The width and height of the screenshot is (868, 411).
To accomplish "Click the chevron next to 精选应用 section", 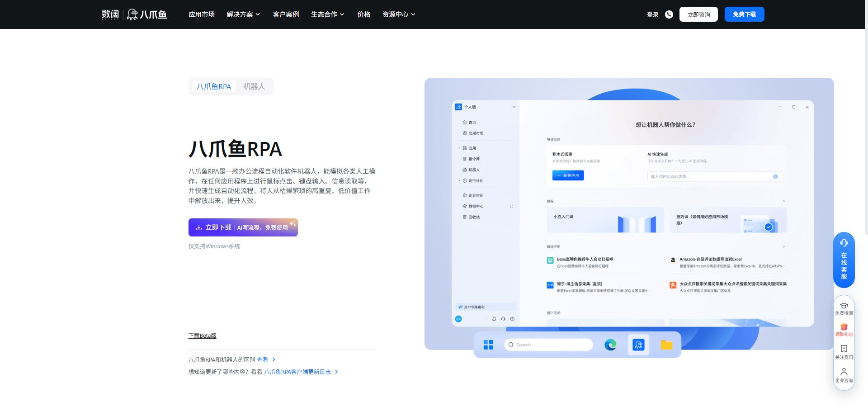I will coord(784,246).
